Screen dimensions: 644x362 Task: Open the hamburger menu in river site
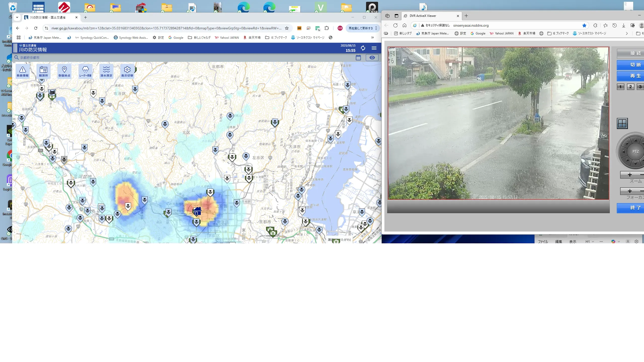[374, 48]
